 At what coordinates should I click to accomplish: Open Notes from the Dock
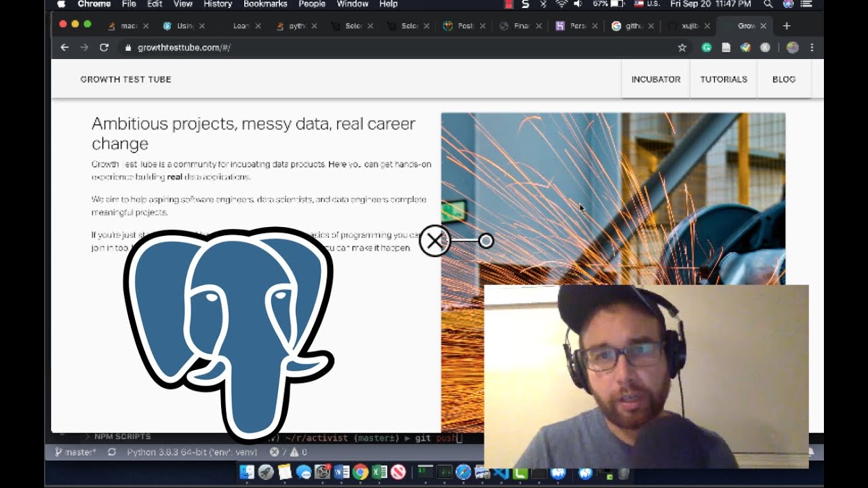point(285,472)
